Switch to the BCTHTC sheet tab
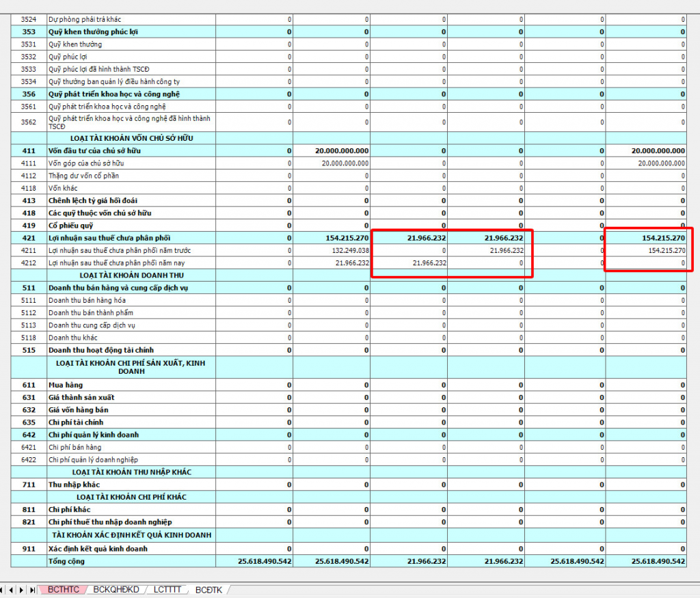Viewport: 700px width, 598px height. [x=64, y=590]
